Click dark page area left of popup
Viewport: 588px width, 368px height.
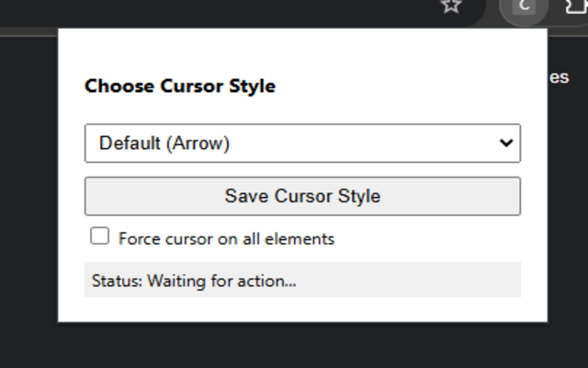[x=28, y=180]
